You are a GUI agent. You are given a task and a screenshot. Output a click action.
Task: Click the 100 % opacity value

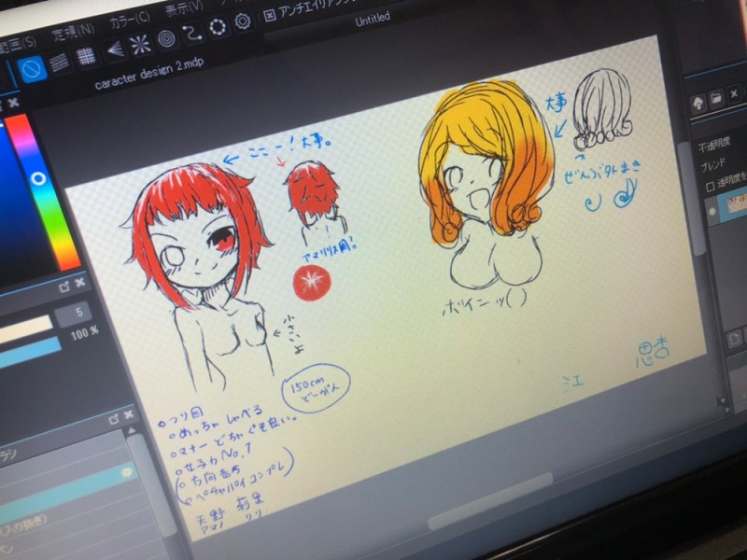[84, 333]
